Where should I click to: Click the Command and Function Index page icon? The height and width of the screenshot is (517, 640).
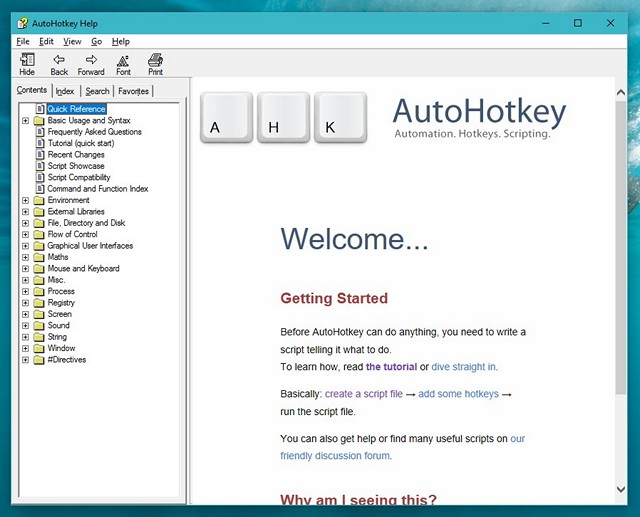(x=40, y=189)
